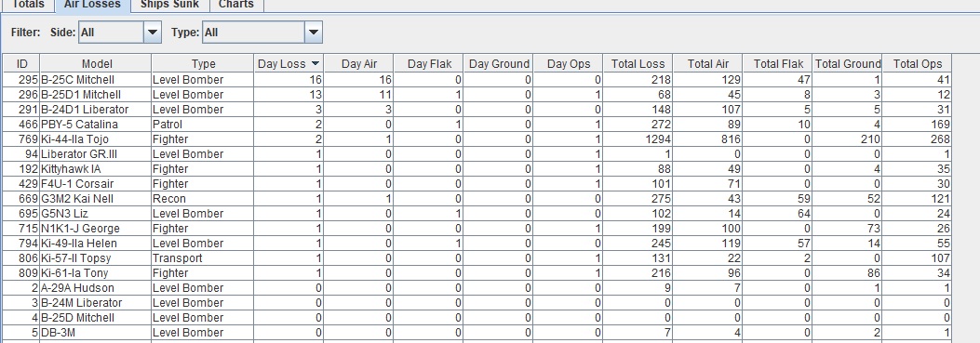Open the Ships Sunk tab
This screenshot has height=343, width=980.
pyautogui.click(x=169, y=5)
